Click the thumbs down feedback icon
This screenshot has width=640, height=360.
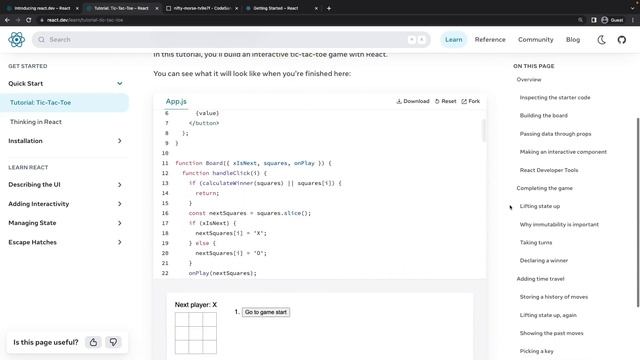tap(113, 342)
